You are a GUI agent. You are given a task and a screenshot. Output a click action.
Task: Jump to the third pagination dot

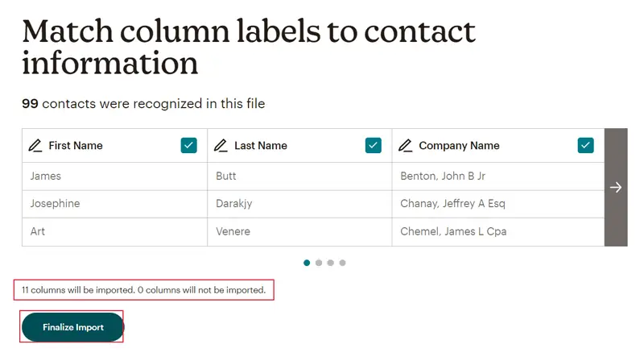[x=331, y=263]
